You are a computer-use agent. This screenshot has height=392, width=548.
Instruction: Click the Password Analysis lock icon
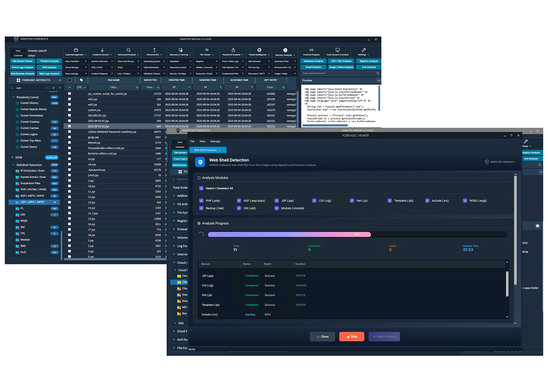(x=233, y=50)
